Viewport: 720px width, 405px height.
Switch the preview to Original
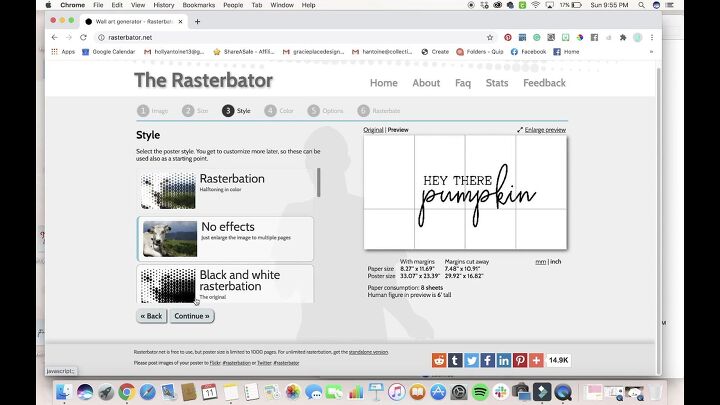(x=373, y=130)
